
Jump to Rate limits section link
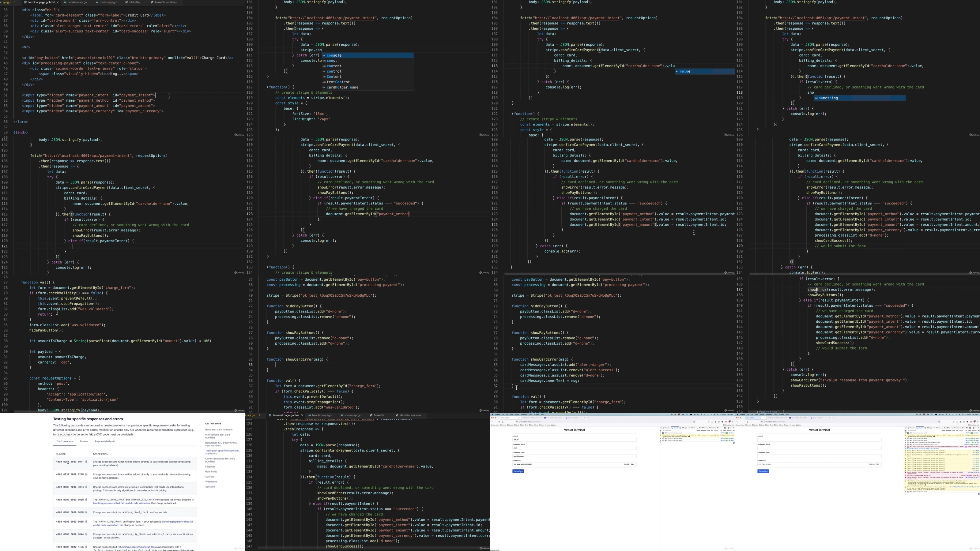211,471
